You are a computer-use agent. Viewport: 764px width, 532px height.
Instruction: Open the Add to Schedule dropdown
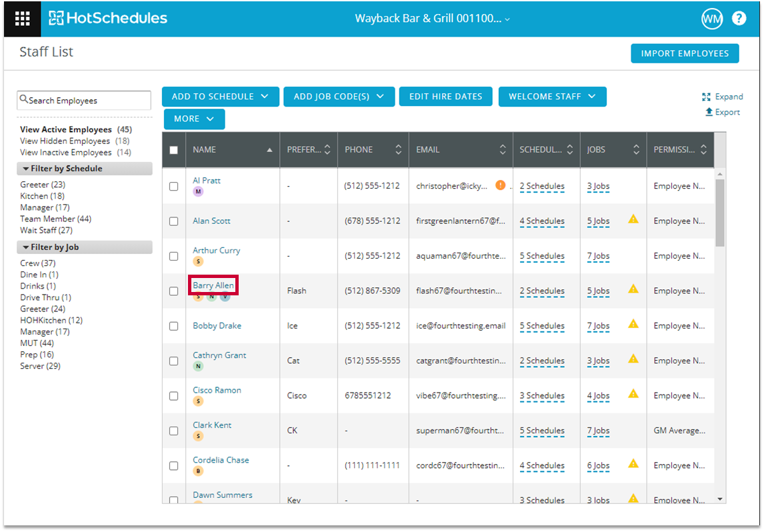220,97
